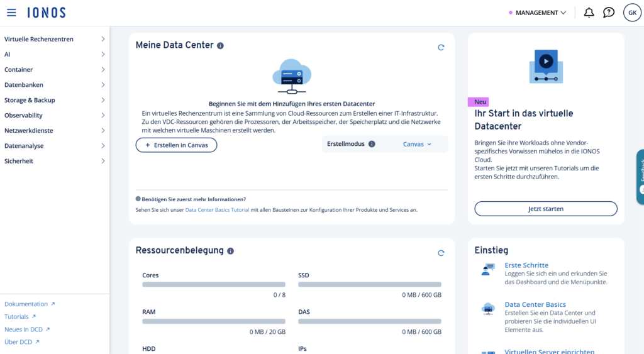Screen dimensions: 644x354
Task: Open the Dokumentation link
Action: tap(26, 304)
